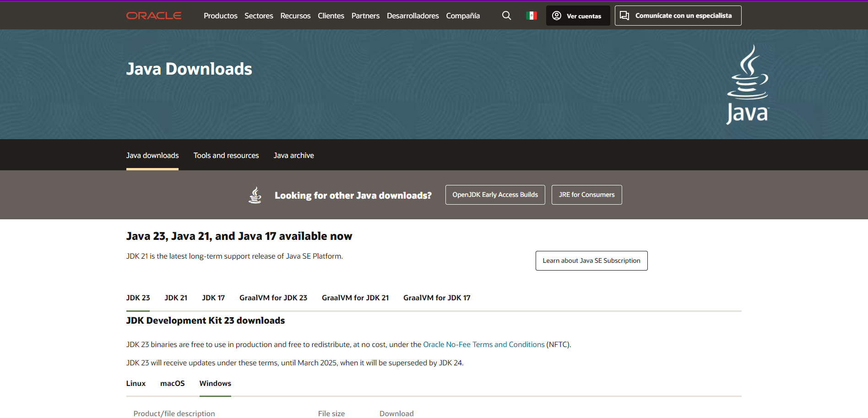The height and width of the screenshot is (418, 868).
Task: Click the user account icon in Ver cuentas
Action: coord(557,16)
